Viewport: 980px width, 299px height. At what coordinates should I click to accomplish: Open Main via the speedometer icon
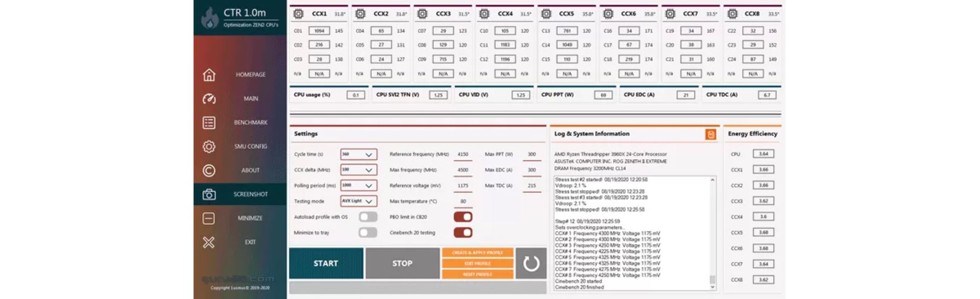209,99
